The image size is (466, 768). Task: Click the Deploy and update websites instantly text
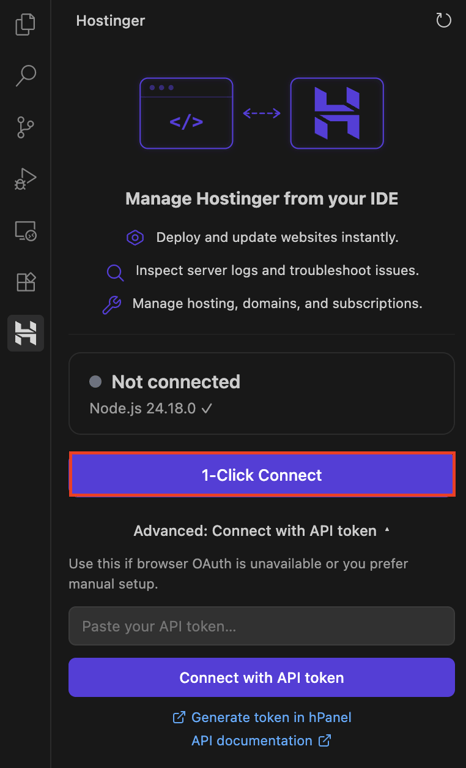pyautogui.click(x=277, y=238)
